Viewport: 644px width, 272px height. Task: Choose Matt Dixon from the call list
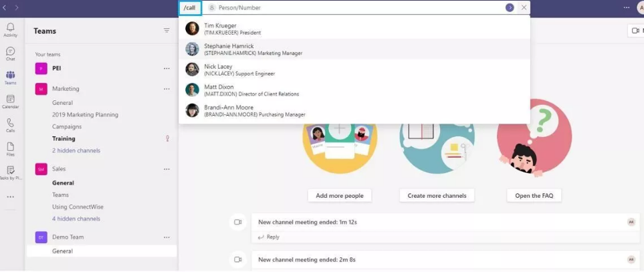[x=354, y=90]
